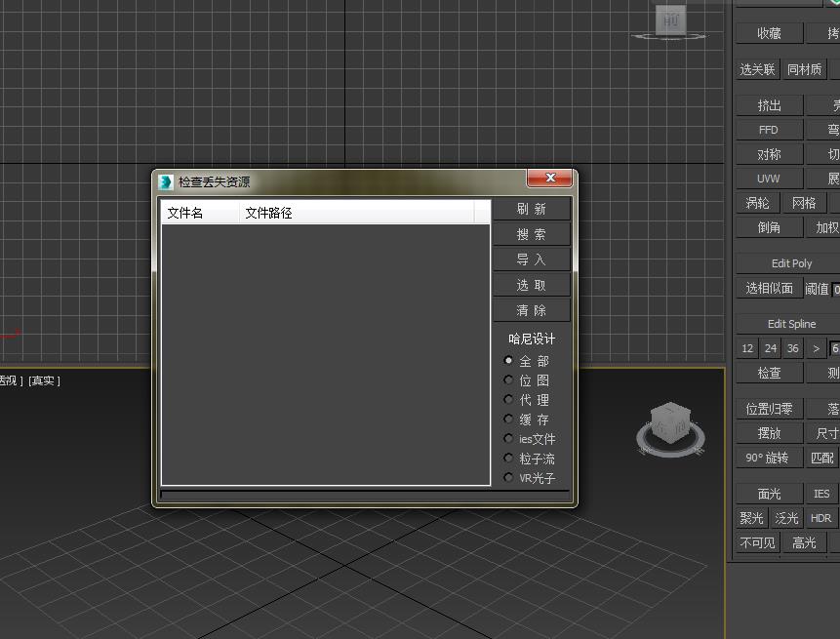Click the 文件名 column header
840x639 pixels.
click(200, 213)
